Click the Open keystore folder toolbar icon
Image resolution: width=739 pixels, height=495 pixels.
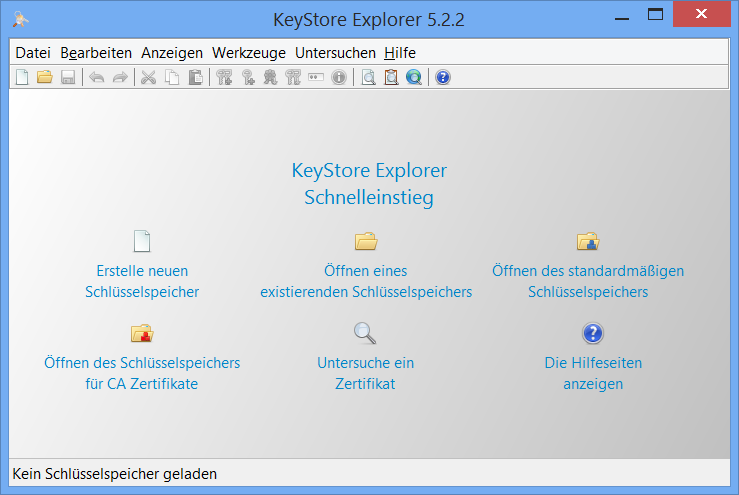45,78
